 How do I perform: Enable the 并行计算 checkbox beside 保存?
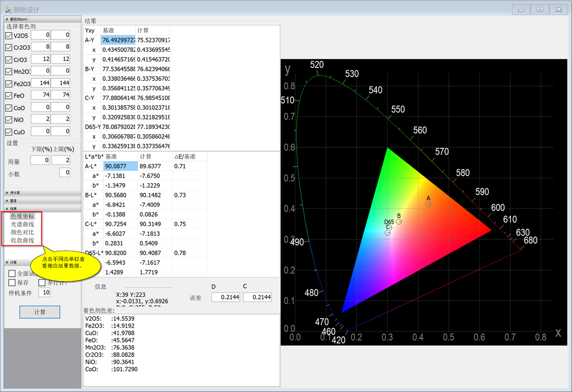click(x=42, y=283)
